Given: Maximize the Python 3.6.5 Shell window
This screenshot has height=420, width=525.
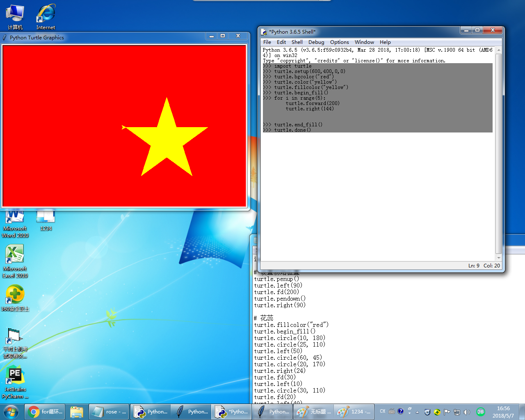Looking at the screenshot, I should tap(477, 30).
